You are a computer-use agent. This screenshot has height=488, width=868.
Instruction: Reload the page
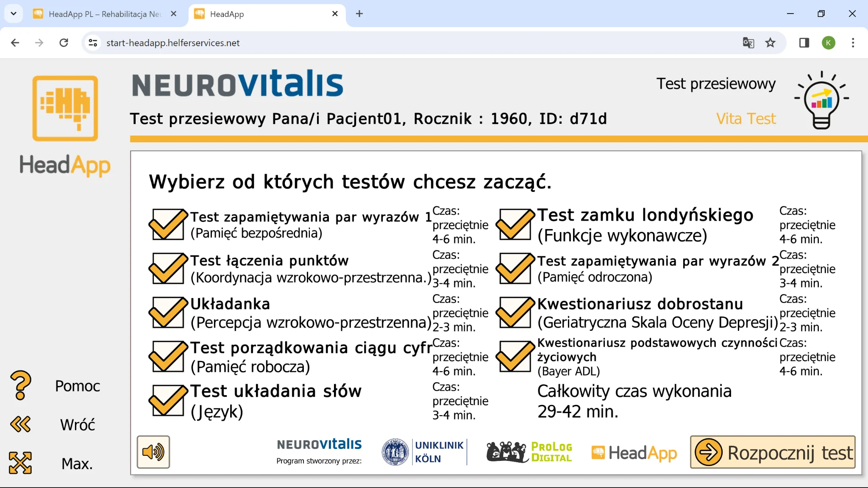tap(64, 43)
